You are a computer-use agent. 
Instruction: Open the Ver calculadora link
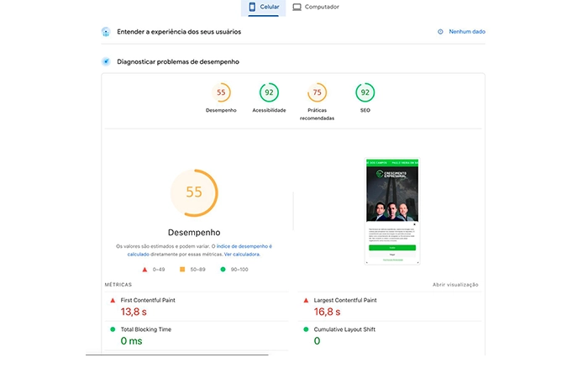pos(241,254)
